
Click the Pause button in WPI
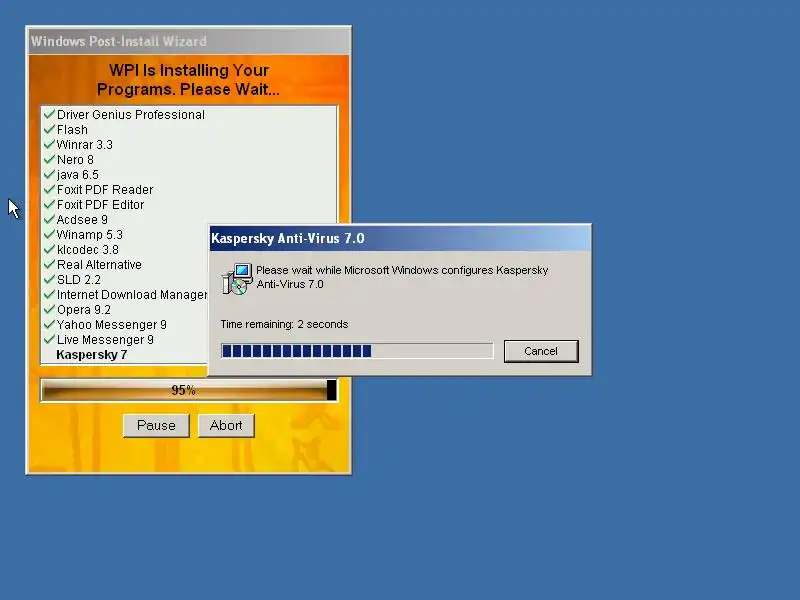(156, 426)
